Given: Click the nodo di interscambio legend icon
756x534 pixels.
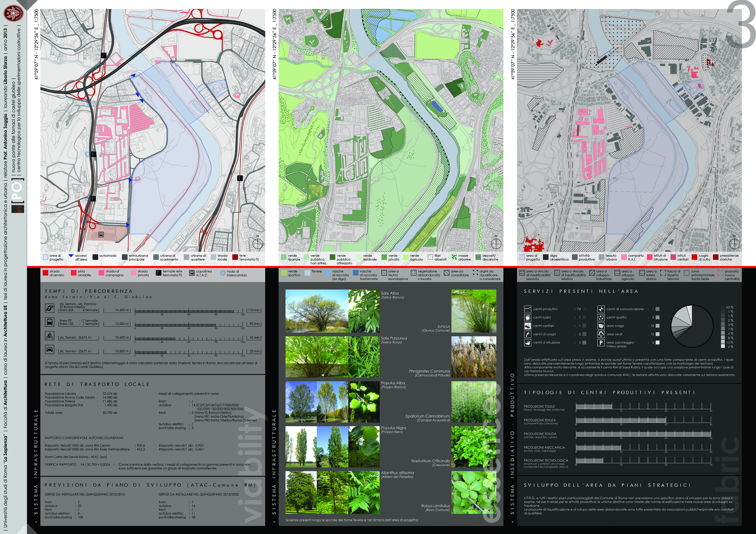Looking at the screenshot, I should click(x=223, y=273).
